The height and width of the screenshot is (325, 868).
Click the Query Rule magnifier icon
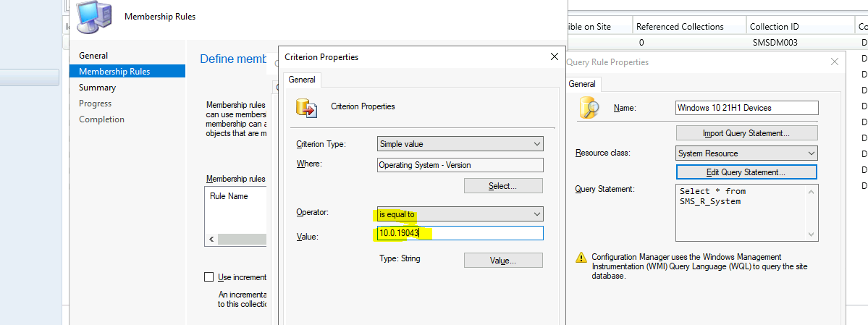pos(589,107)
